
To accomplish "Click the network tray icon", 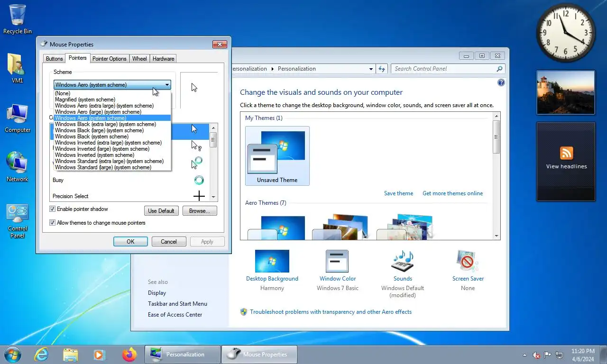I will (x=559, y=355).
